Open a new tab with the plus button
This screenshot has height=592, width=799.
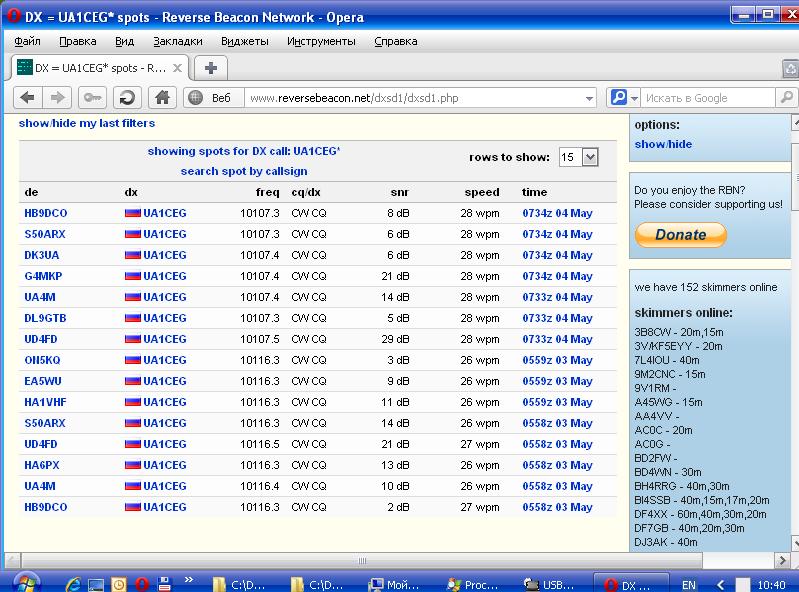pyautogui.click(x=210, y=68)
